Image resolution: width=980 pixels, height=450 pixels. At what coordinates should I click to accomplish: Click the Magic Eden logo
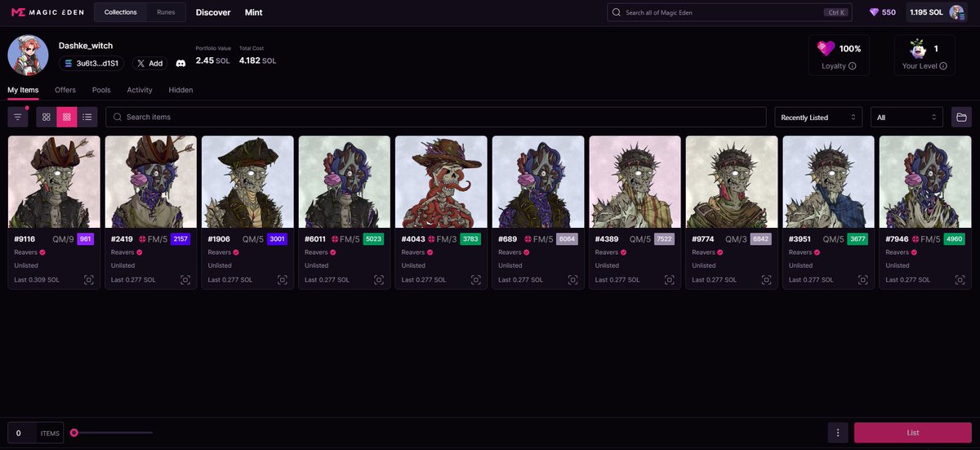(x=46, y=12)
